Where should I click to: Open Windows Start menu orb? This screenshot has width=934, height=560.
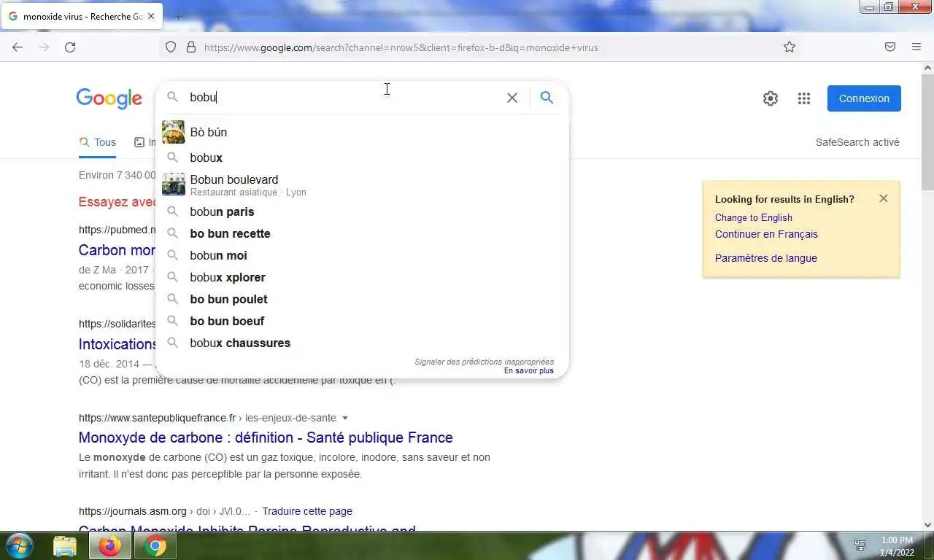[x=19, y=545]
